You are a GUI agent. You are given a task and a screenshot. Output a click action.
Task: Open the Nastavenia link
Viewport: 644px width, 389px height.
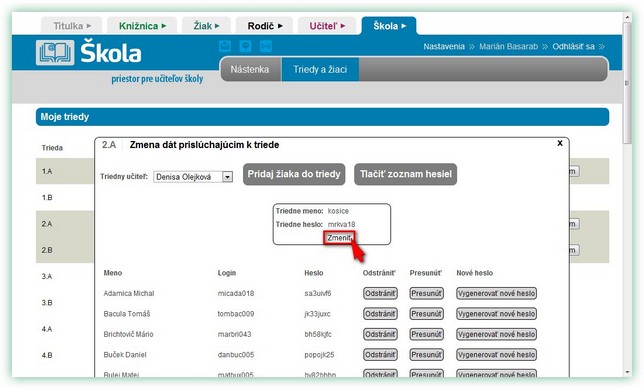tap(444, 46)
